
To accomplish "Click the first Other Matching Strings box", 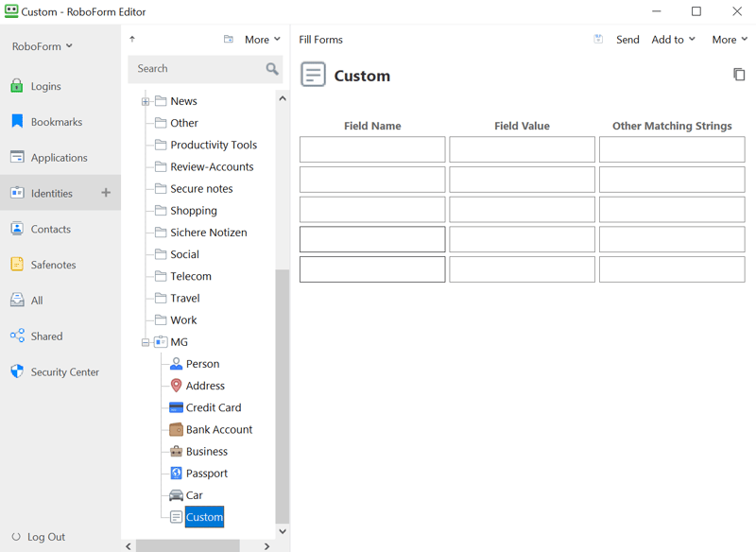I will coord(672,149).
